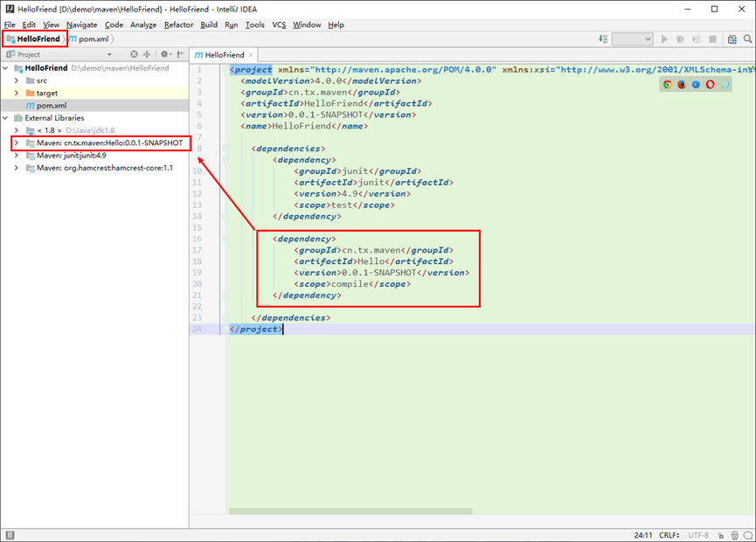This screenshot has width=756, height=542.
Task: Place cursor on line 20 compile scope
Action: (x=350, y=284)
